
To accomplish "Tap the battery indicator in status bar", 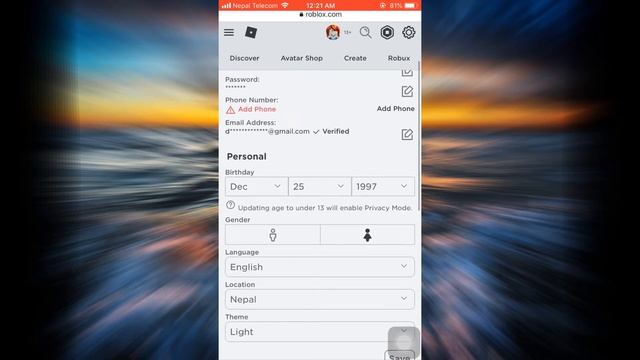I will [410, 5].
